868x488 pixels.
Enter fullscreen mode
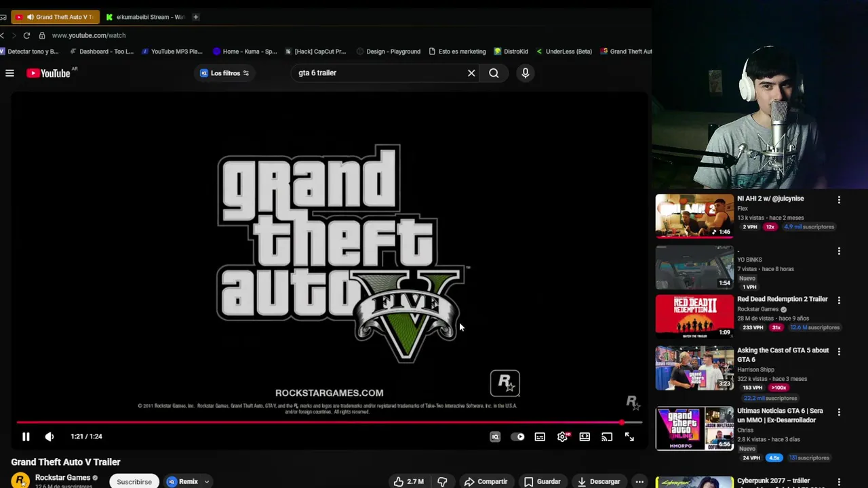tap(629, 437)
